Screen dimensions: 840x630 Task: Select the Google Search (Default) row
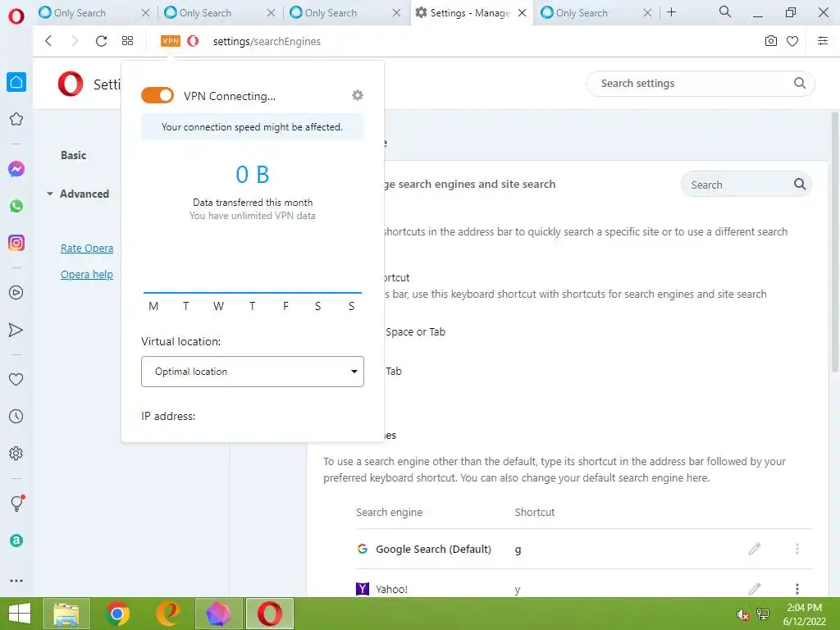click(584, 549)
